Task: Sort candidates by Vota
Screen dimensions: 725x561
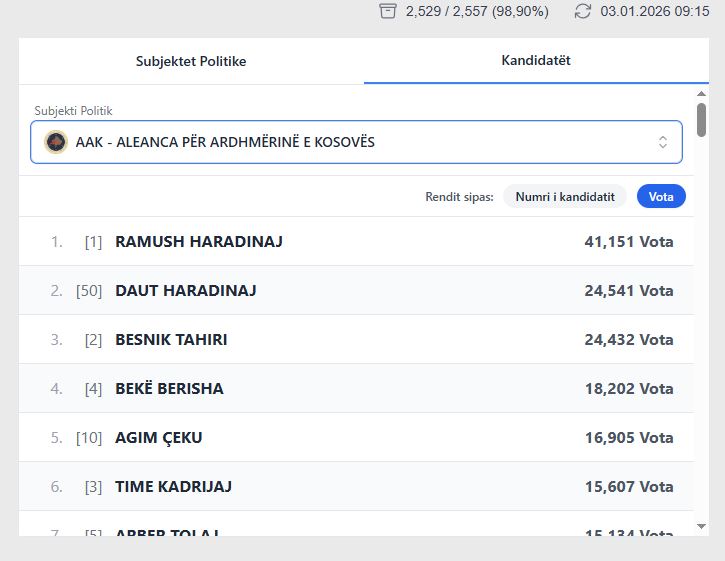Action: (661, 197)
